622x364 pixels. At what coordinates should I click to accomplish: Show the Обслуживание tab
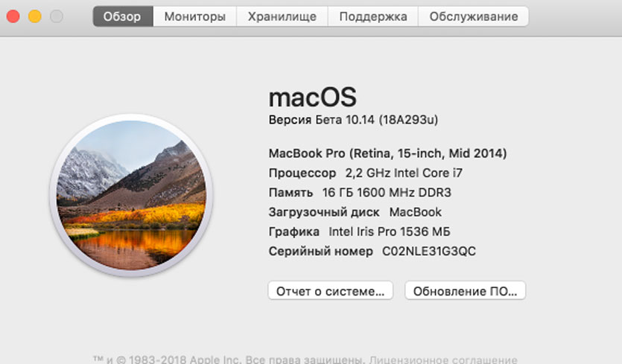coord(473,16)
